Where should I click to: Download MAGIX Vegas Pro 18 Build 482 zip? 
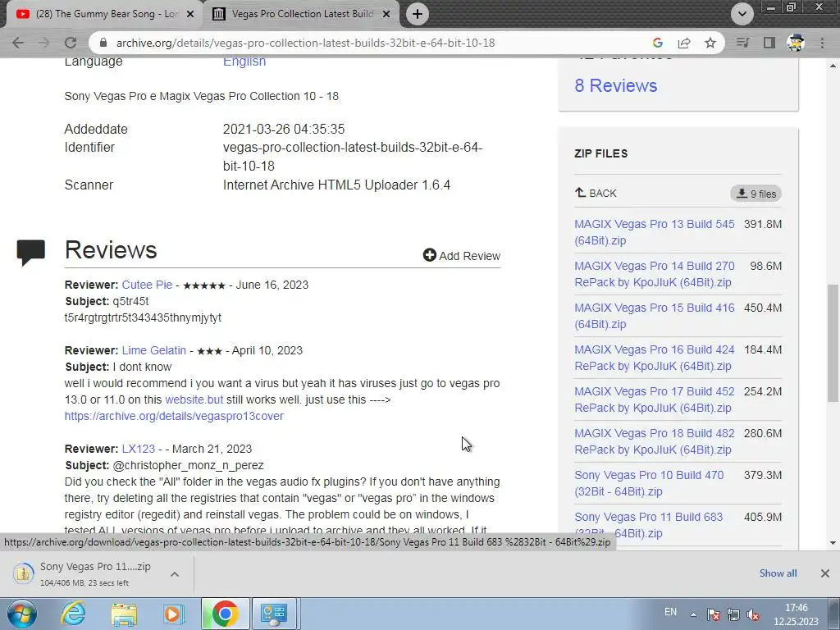(x=654, y=441)
